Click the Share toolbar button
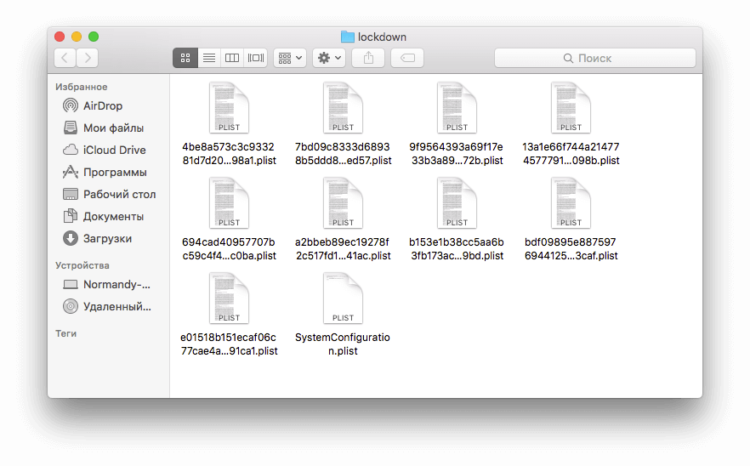Image resolution: width=750 pixels, height=466 pixels. (368, 58)
